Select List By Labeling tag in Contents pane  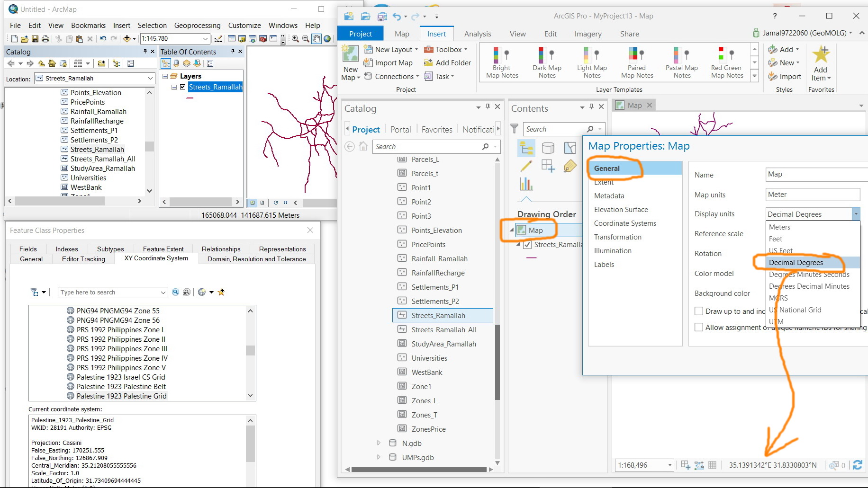click(x=570, y=166)
